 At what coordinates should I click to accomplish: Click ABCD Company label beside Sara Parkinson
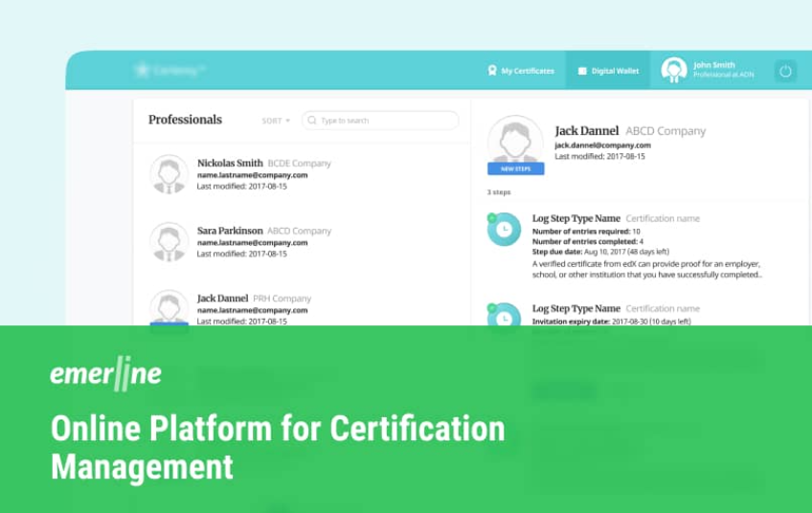coord(300,231)
